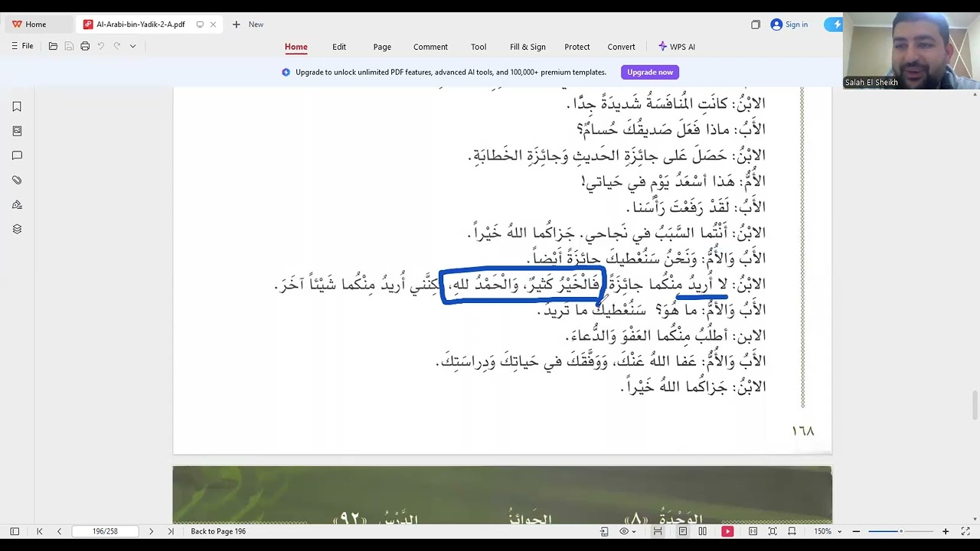This screenshot has height=551, width=980.
Task: Enter full screen mode icon
Action: point(967,531)
